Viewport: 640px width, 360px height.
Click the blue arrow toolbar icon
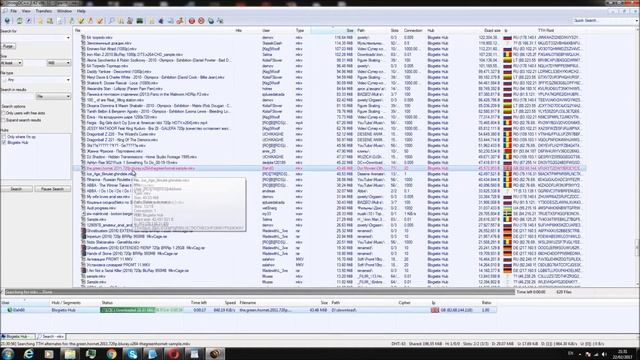(x=161, y=20)
